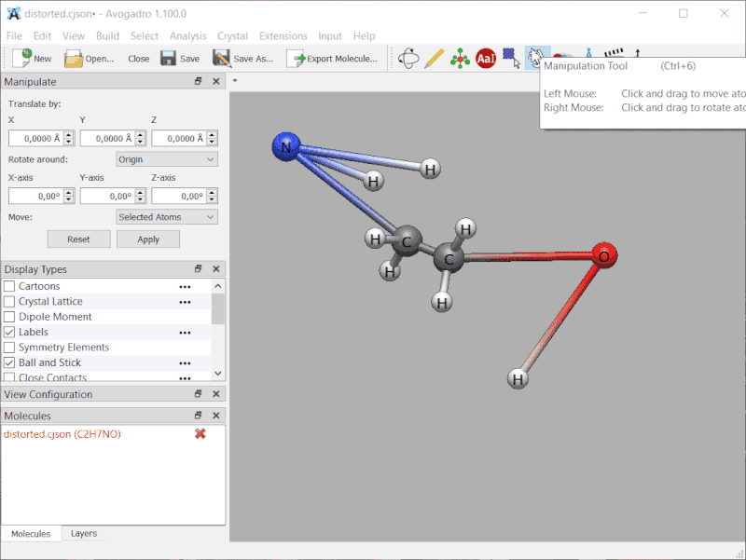Remove distorted.cjson with the red X
Viewport: 746px width, 560px height.
200,433
